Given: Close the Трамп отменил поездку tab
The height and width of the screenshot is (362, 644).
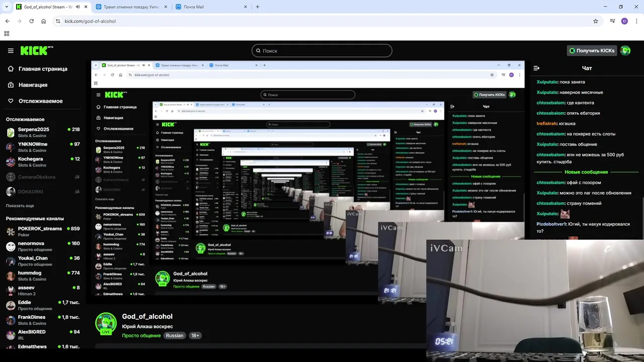Looking at the screenshot, I should 165,7.
